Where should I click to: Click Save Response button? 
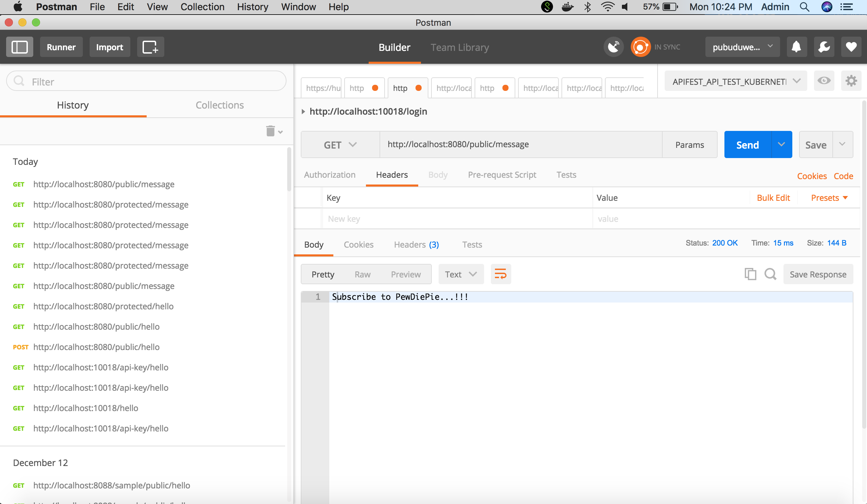coord(818,274)
